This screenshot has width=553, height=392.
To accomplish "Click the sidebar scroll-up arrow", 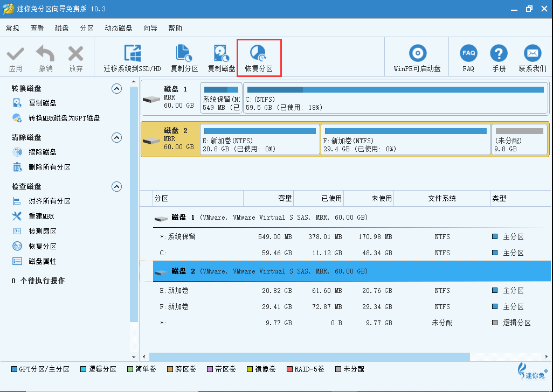I will coord(134,82).
